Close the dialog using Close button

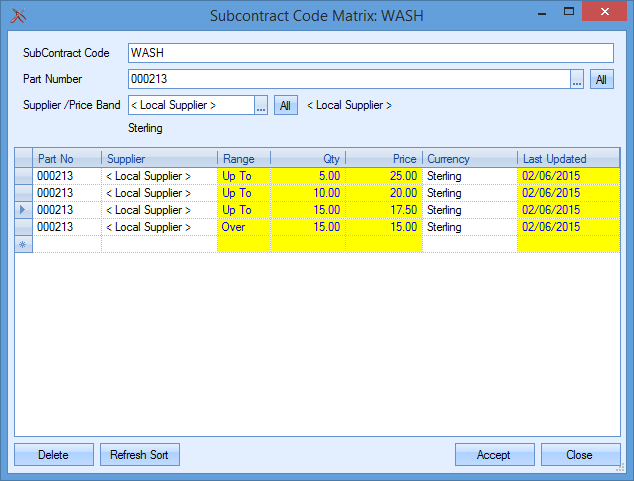(579, 455)
